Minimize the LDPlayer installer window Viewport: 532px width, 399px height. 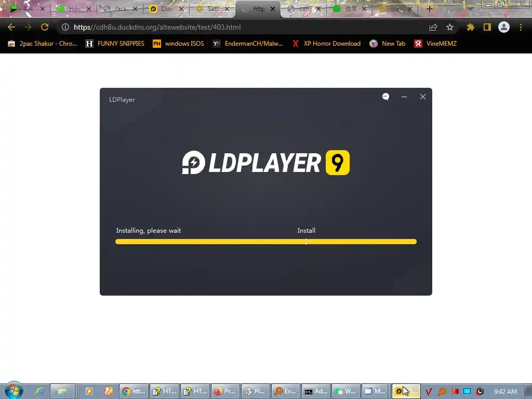404,97
